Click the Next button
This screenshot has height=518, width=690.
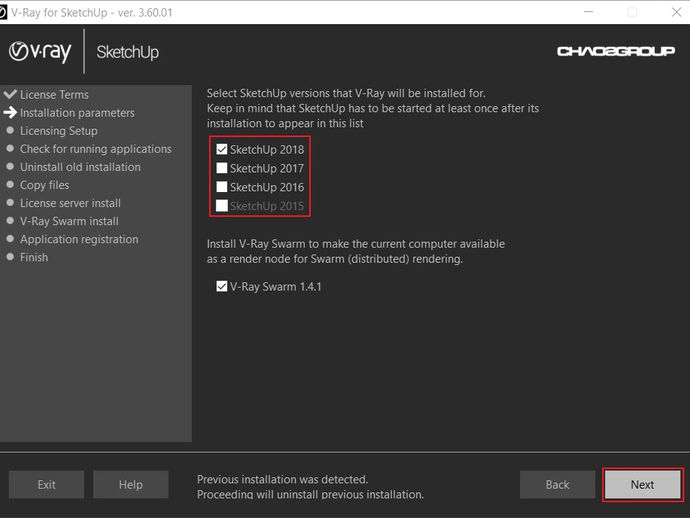642,485
